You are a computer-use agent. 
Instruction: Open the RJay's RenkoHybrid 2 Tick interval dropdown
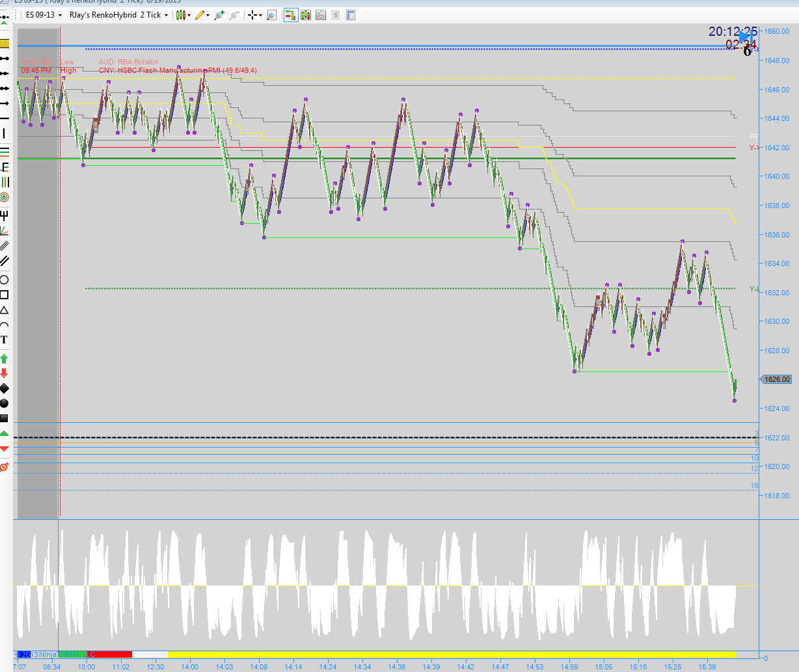pyautogui.click(x=118, y=14)
